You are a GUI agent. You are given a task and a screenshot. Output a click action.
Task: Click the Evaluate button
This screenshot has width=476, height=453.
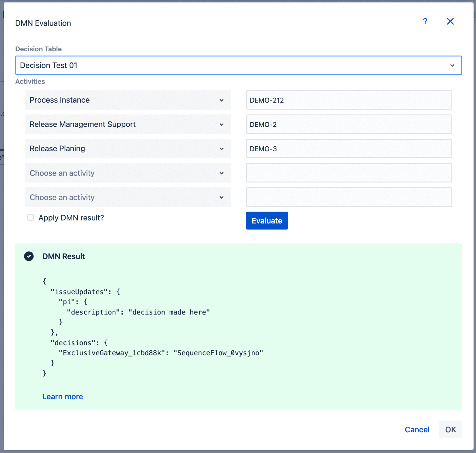tap(267, 221)
